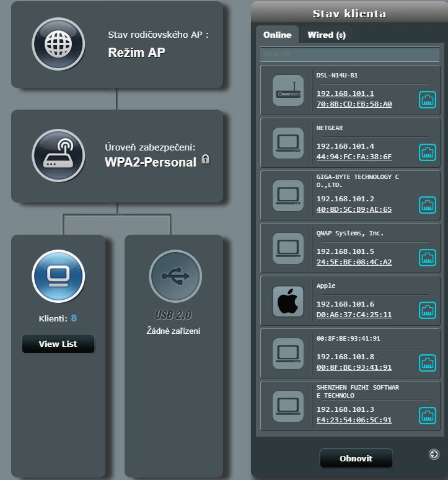Open the 192.168.101.1 IP address link
The image size is (448, 480).
tap(345, 94)
